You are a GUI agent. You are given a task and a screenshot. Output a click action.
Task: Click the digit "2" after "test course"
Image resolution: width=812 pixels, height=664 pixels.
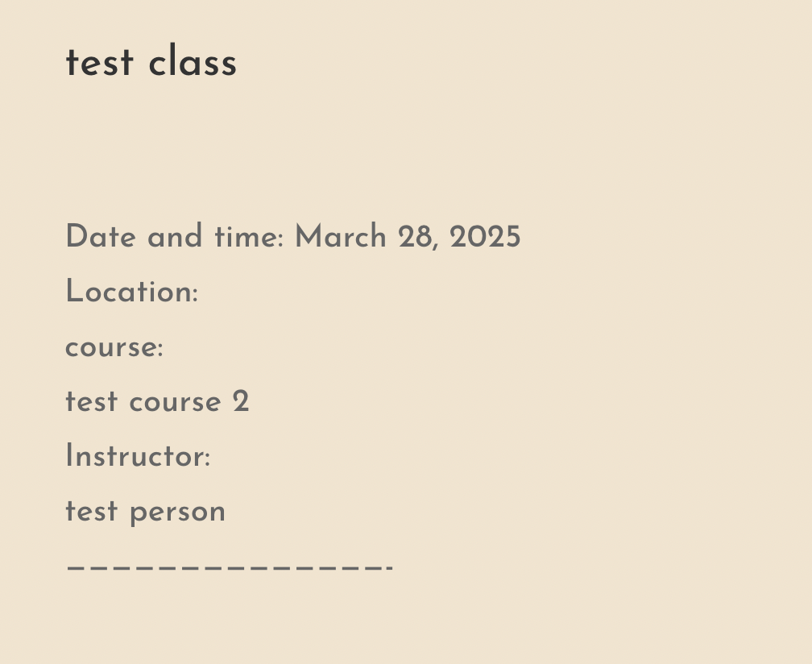[x=241, y=401]
